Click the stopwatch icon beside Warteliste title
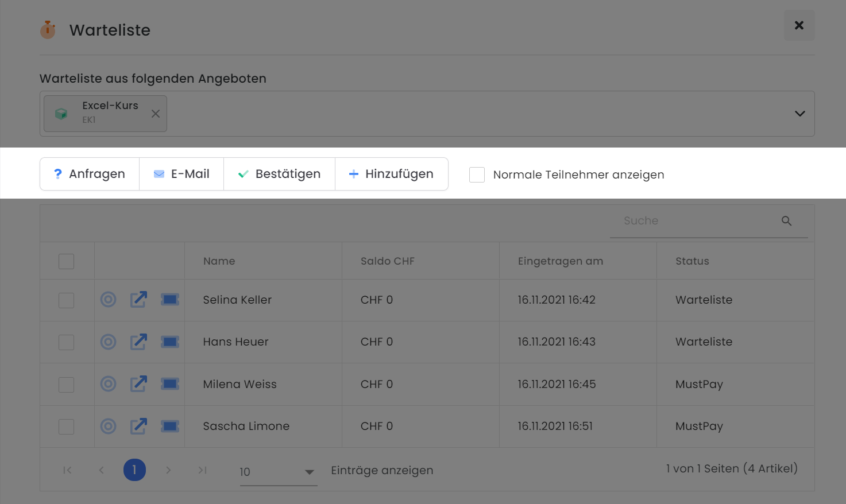The height and width of the screenshot is (504, 846). (x=48, y=29)
